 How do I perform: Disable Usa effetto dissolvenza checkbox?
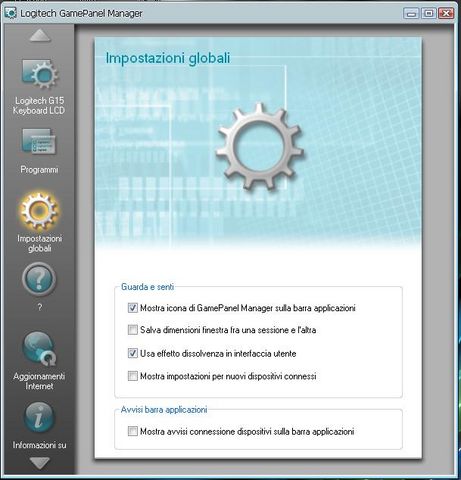point(133,353)
